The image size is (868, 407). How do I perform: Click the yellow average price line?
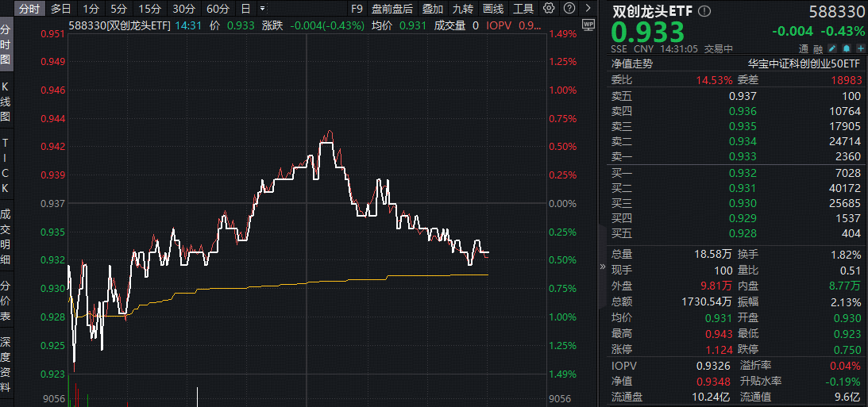pyautogui.click(x=318, y=282)
